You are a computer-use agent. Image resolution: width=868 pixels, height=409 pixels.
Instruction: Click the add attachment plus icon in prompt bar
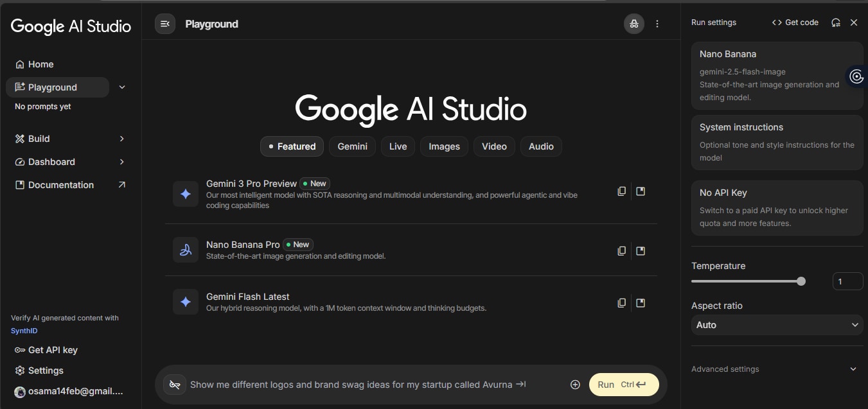pos(575,385)
